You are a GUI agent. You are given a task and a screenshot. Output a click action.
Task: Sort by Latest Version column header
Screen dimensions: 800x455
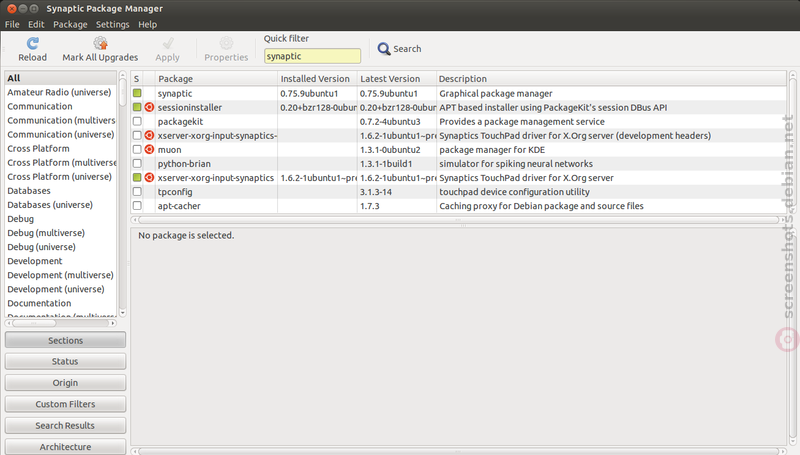point(397,79)
